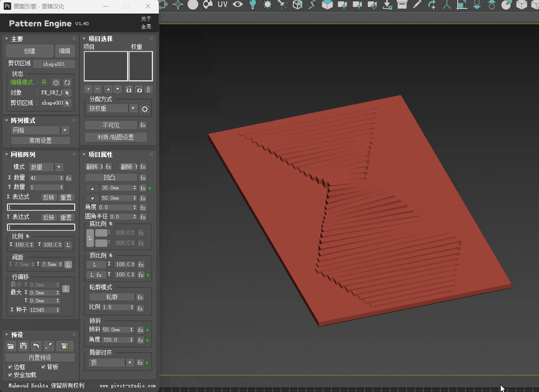Click the 材质/贴图设置 button

point(116,138)
